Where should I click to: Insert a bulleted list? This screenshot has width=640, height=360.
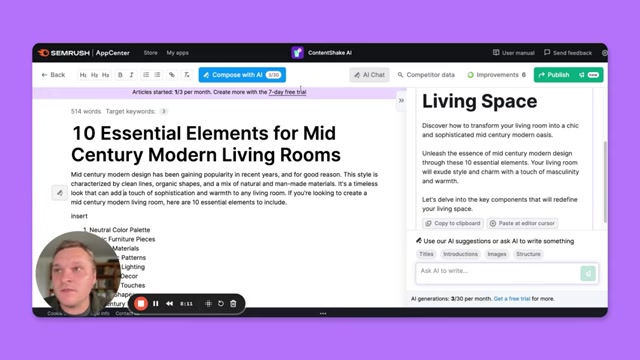pyautogui.click(x=158, y=75)
